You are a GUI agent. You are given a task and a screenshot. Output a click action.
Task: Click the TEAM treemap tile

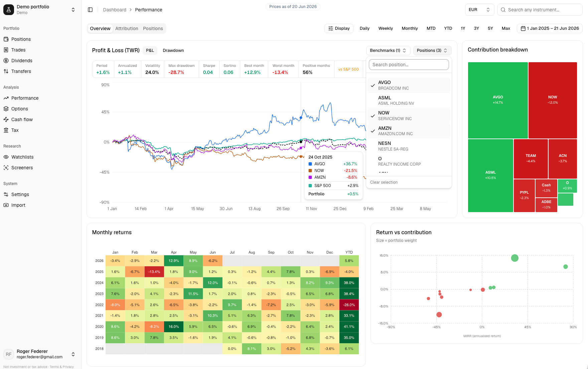tap(531, 159)
